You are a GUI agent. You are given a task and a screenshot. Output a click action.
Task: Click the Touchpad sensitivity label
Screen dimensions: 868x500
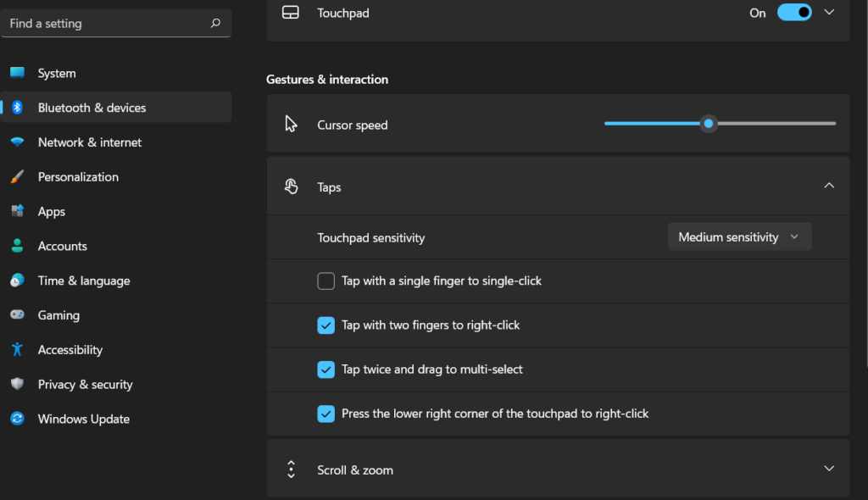click(x=371, y=237)
